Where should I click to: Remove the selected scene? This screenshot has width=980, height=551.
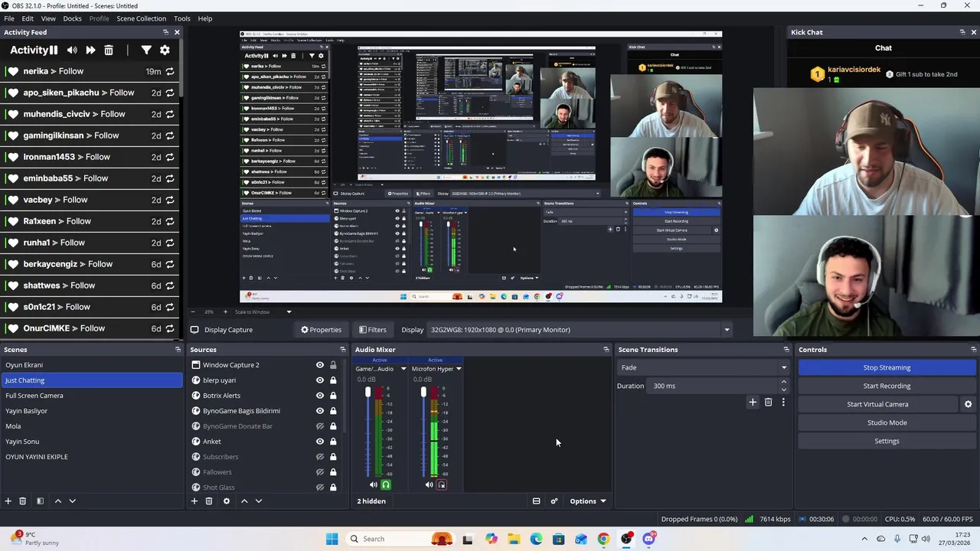click(23, 501)
